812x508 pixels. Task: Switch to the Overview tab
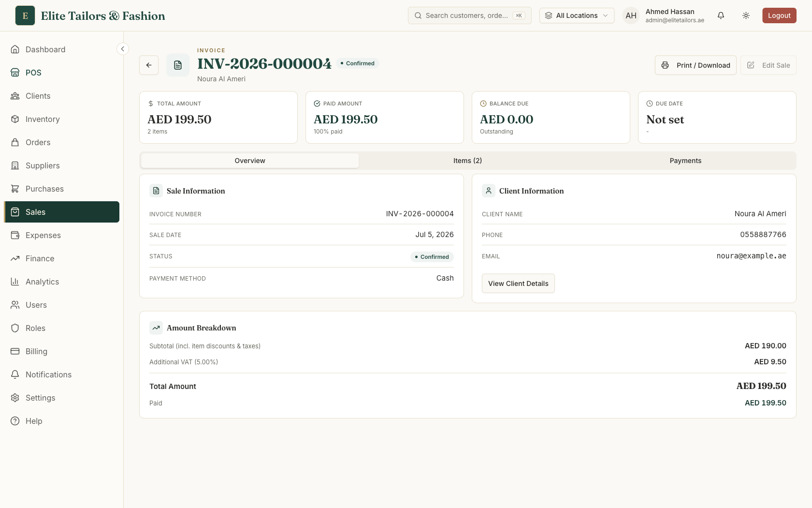[250, 161]
